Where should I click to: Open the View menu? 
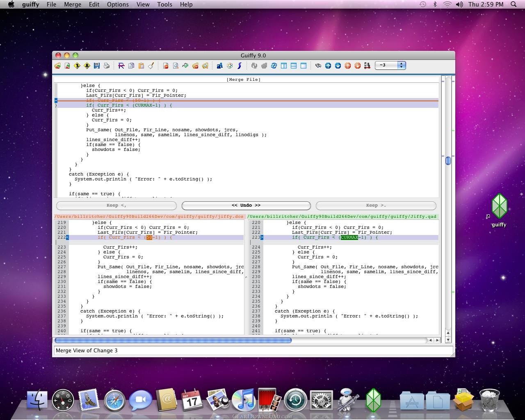[143, 5]
